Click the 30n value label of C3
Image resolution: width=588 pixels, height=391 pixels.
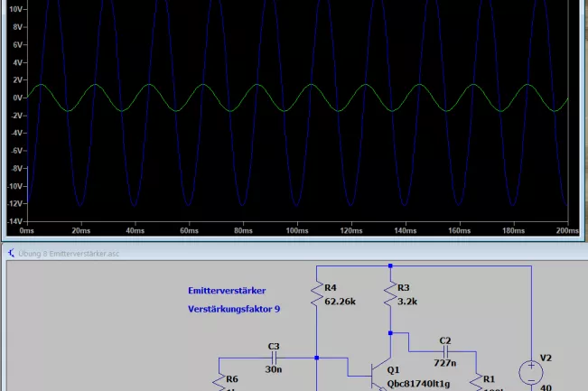tap(274, 369)
